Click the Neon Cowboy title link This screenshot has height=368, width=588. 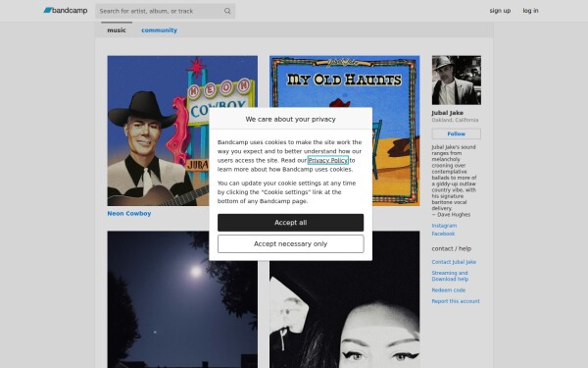[129, 213]
